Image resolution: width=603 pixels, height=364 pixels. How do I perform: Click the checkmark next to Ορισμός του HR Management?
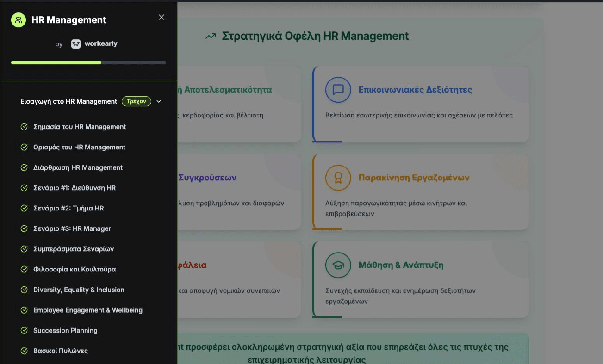point(24,147)
